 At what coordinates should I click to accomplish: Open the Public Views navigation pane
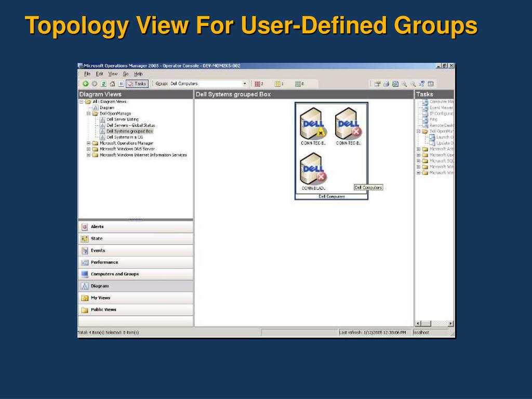136,310
